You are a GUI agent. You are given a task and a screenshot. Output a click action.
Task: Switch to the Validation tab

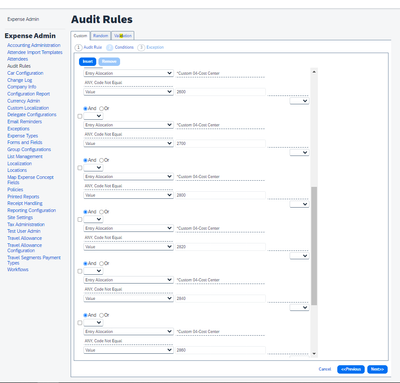click(123, 36)
